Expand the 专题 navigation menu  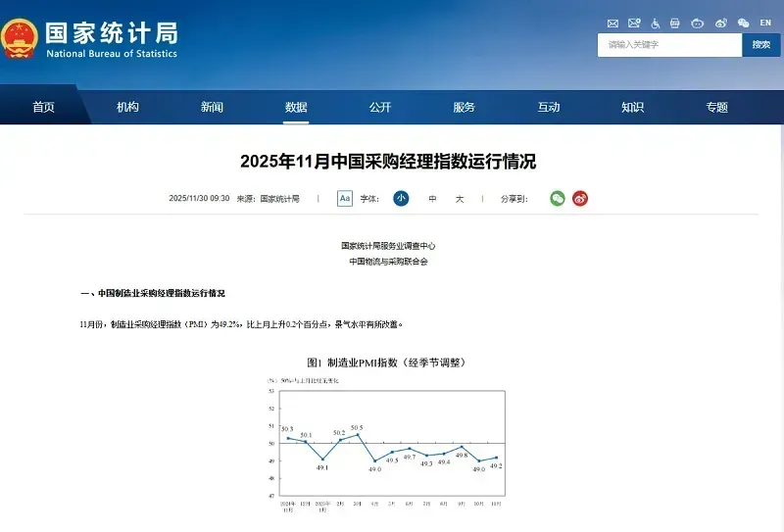(717, 107)
